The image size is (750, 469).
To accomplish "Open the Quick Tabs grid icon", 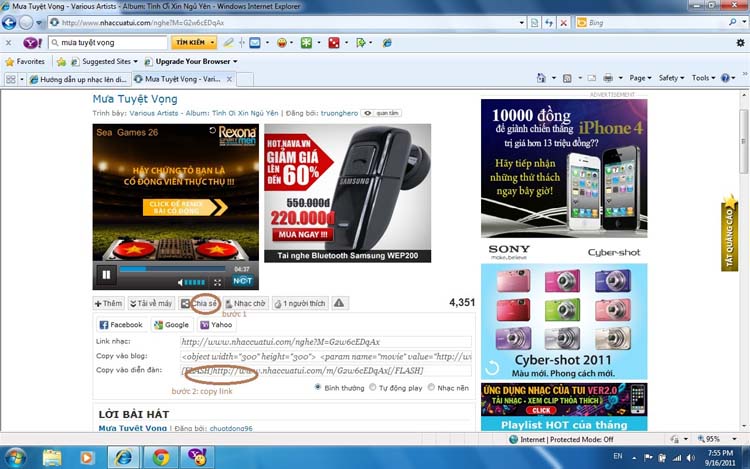I will point(11,79).
